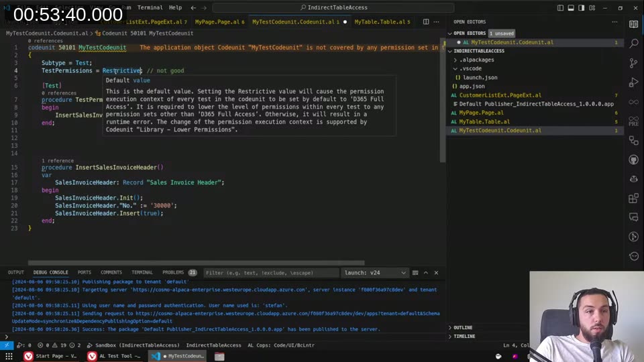This screenshot has width=644, height=362.
Task: Click errors and warnings status indicator
Action: 59,345
